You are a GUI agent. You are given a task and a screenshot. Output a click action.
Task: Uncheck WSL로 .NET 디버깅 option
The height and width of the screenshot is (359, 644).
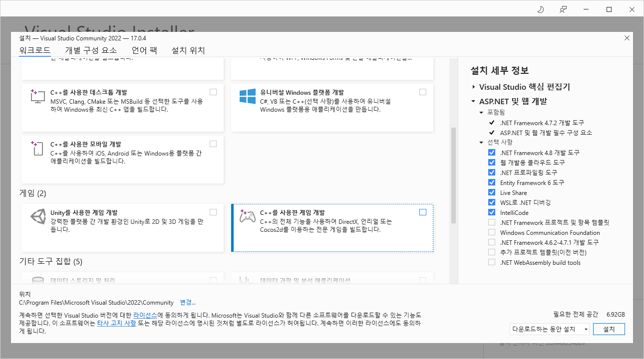click(492, 202)
